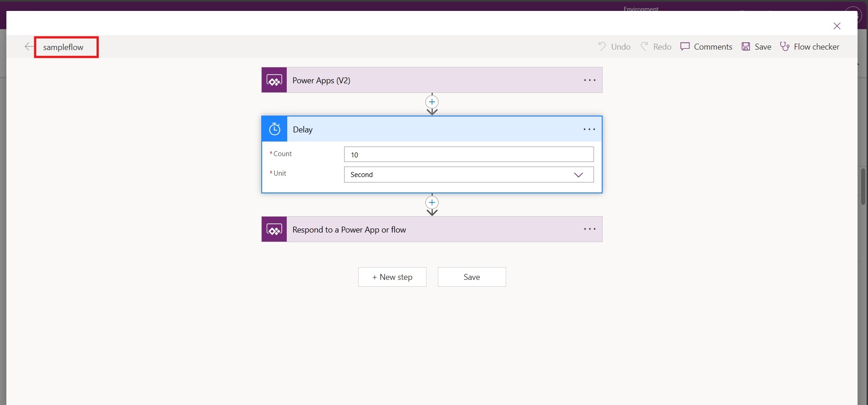The width and height of the screenshot is (868, 405).
Task: Redo the last undone change
Action: 656,47
